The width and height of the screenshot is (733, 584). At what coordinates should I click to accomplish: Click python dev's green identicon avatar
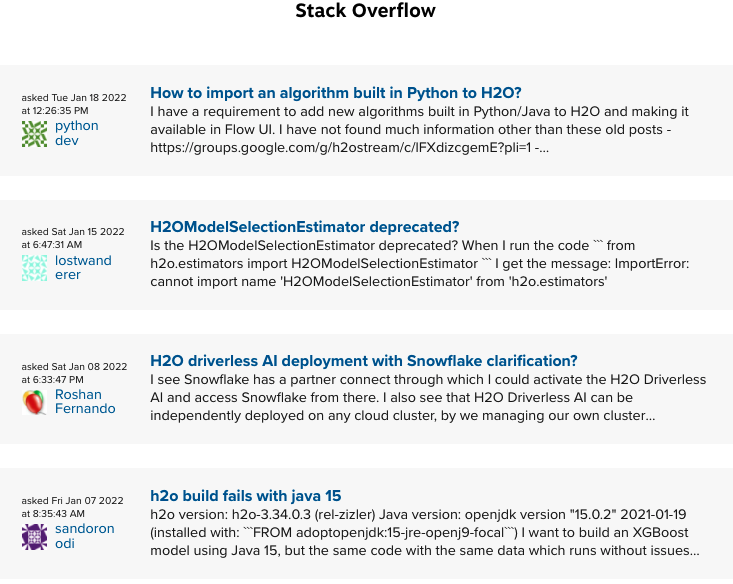click(x=34, y=134)
